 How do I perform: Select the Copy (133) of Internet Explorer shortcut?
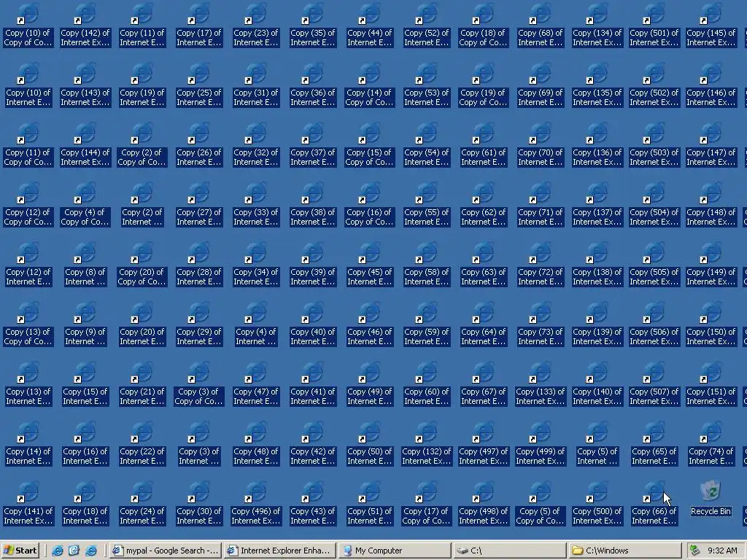pyautogui.click(x=541, y=384)
